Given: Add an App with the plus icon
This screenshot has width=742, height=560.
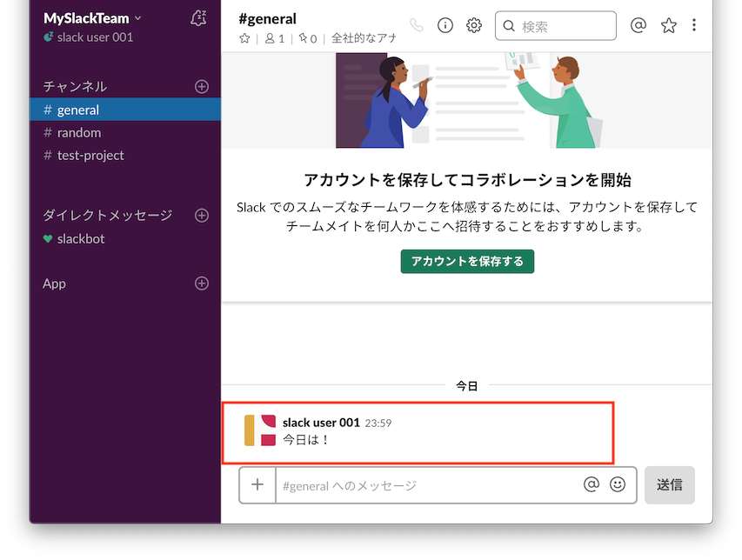Looking at the screenshot, I should (x=202, y=283).
